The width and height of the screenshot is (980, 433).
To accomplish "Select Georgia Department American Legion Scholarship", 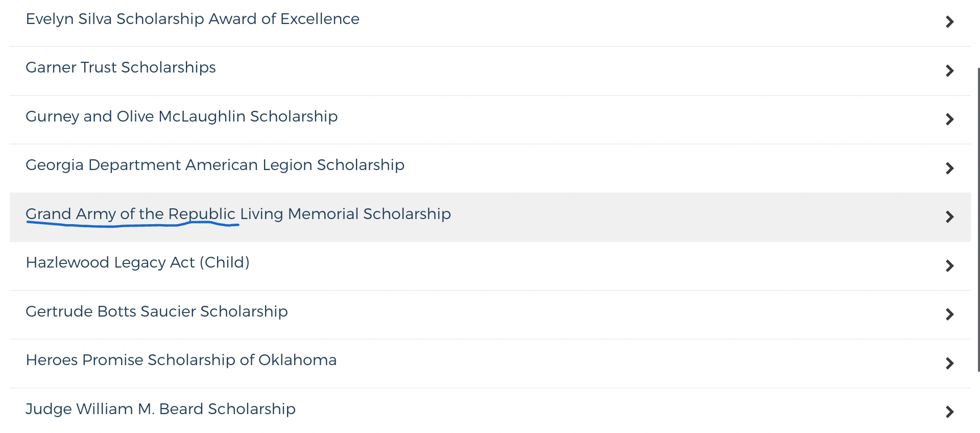I will click(214, 165).
